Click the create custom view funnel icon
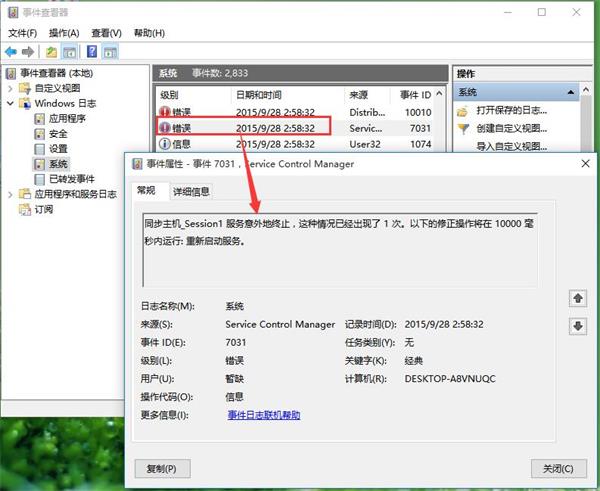The height and width of the screenshot is (491, 600). tap(462, 129)
